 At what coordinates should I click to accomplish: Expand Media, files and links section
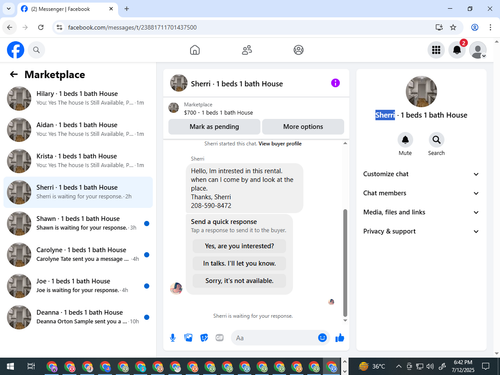click(421, 212)
